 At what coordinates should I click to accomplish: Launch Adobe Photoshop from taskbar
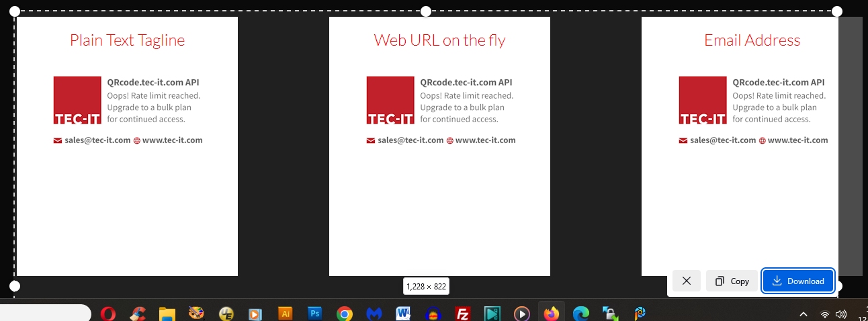(x=314, y=314)
